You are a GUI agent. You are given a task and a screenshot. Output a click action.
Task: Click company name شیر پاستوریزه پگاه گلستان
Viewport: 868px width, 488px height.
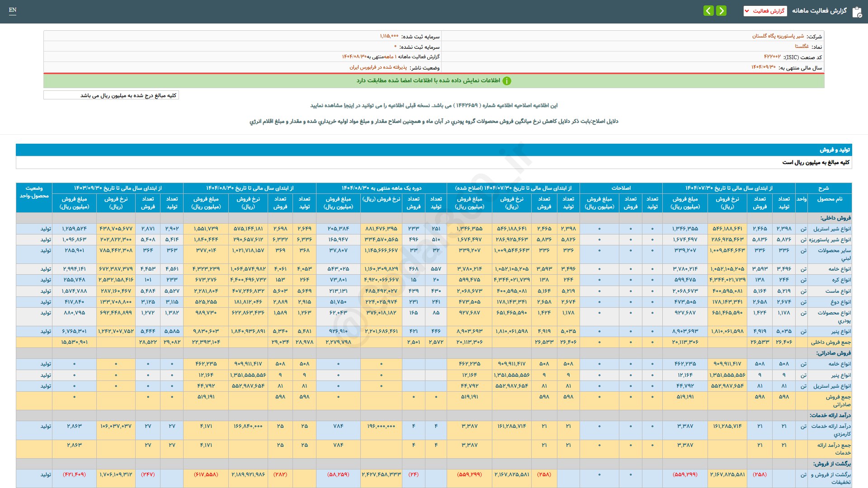point(778,36)
